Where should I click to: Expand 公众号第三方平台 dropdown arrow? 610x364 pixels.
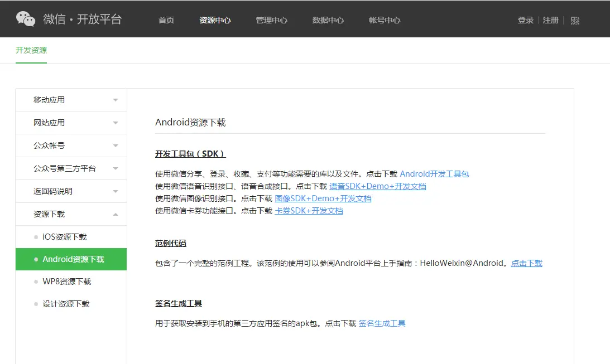pyautogui.click(x=116, y=168)
